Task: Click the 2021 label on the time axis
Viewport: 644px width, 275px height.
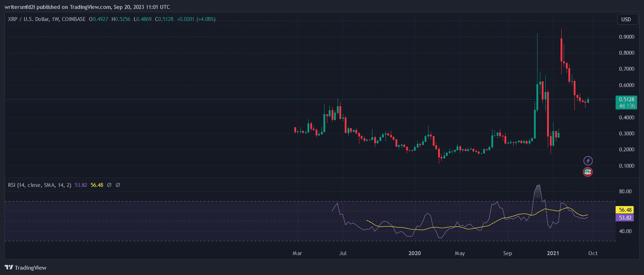Action: pos(553,253)
